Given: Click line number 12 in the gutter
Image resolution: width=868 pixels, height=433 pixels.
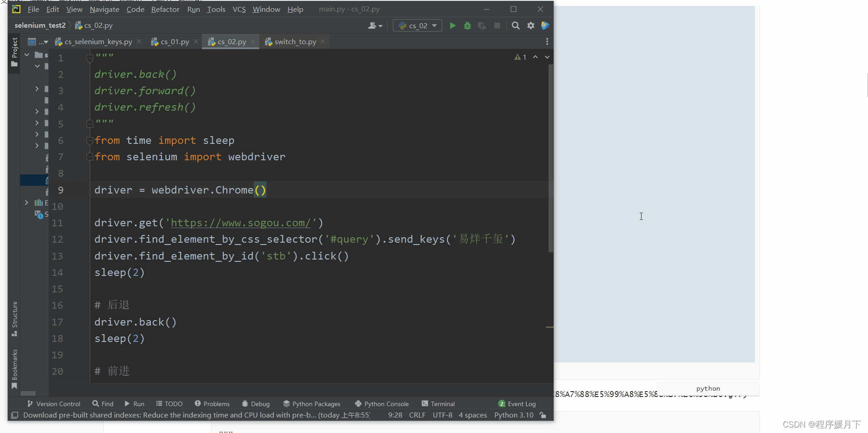Looking at the screenshot, I should pyautogui.click(x=57, y=239).
